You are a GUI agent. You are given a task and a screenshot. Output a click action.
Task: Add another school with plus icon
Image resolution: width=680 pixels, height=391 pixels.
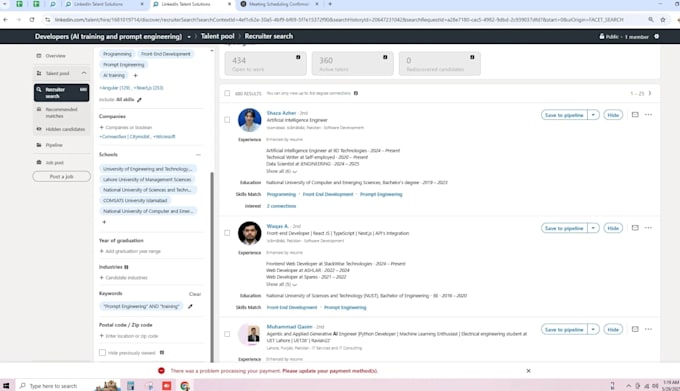[x=104, y=222]
